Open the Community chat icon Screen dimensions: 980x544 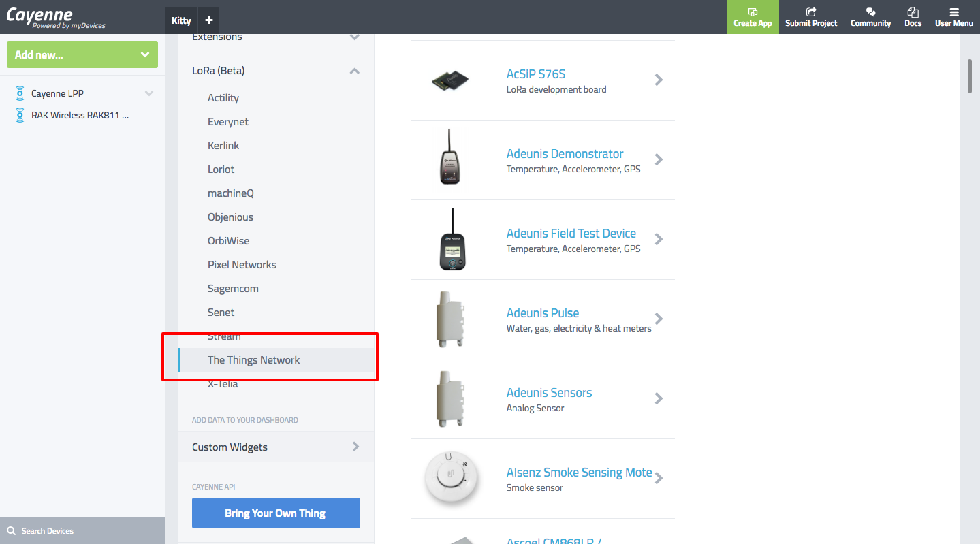870,12
